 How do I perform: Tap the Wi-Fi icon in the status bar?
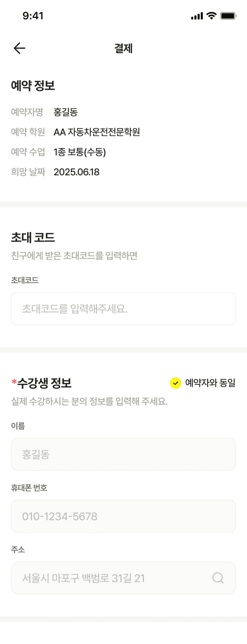coord(210,16)
